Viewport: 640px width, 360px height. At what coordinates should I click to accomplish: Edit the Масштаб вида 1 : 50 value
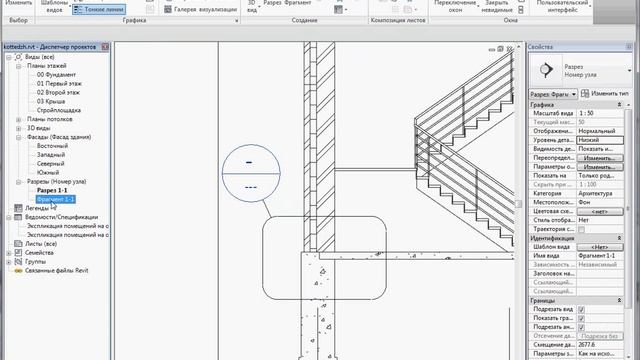tap(600, 113)
